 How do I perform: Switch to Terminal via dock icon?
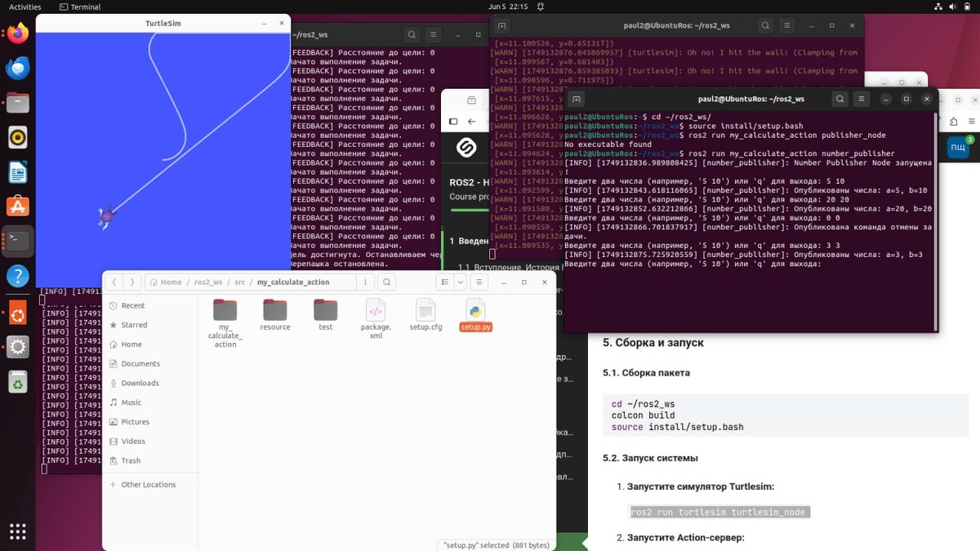18,241
